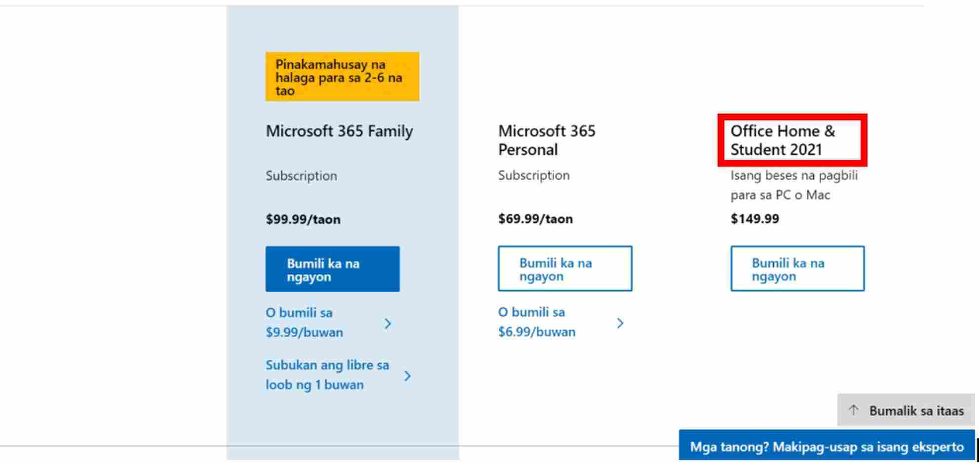Viewport: 980px width, 463px height.
Task: Click the up arrow icon in Bumalik sa itaas
Action: tap(853, 410)
